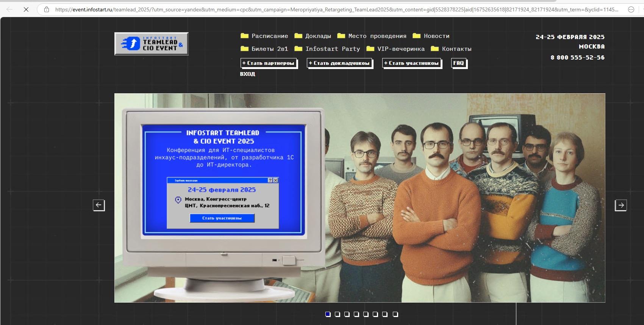The width and height of the screenshot is (644, 325).
Task: Open the Место проведения menu item
Action: point(377,36)
